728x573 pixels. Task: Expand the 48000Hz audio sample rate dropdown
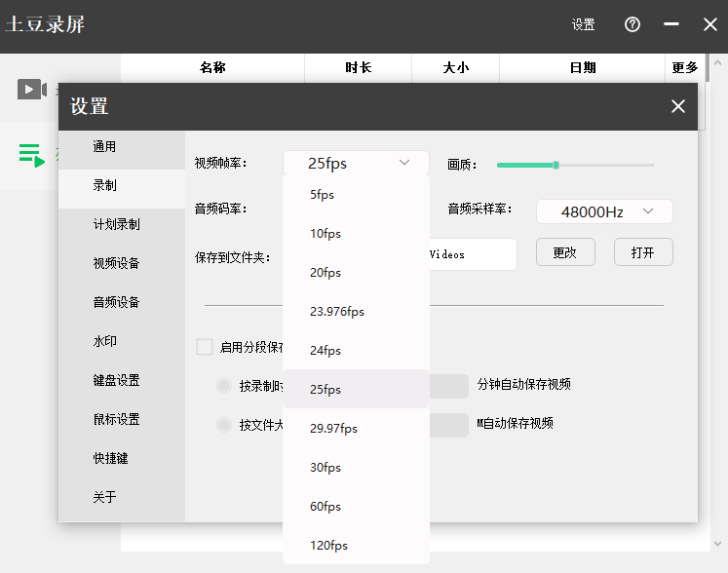coord(604,211)
